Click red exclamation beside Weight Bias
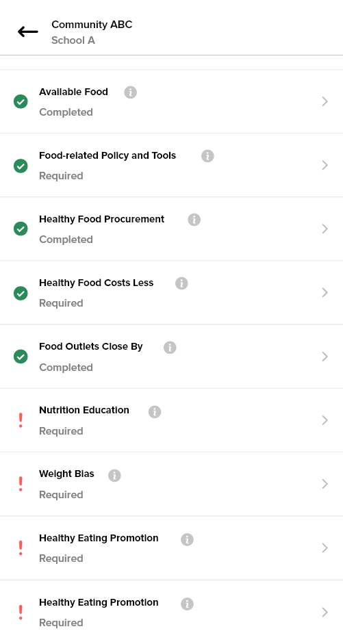 [21, 484]
